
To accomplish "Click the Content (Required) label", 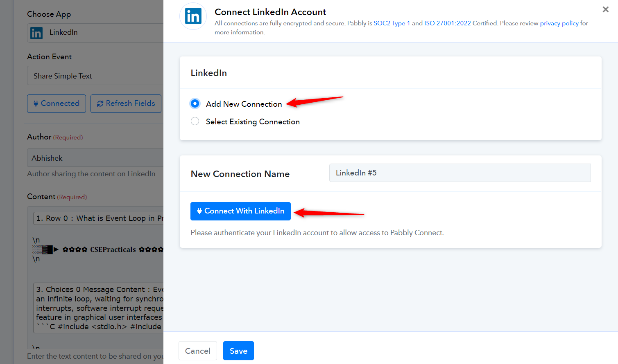I will pos(57,197).
